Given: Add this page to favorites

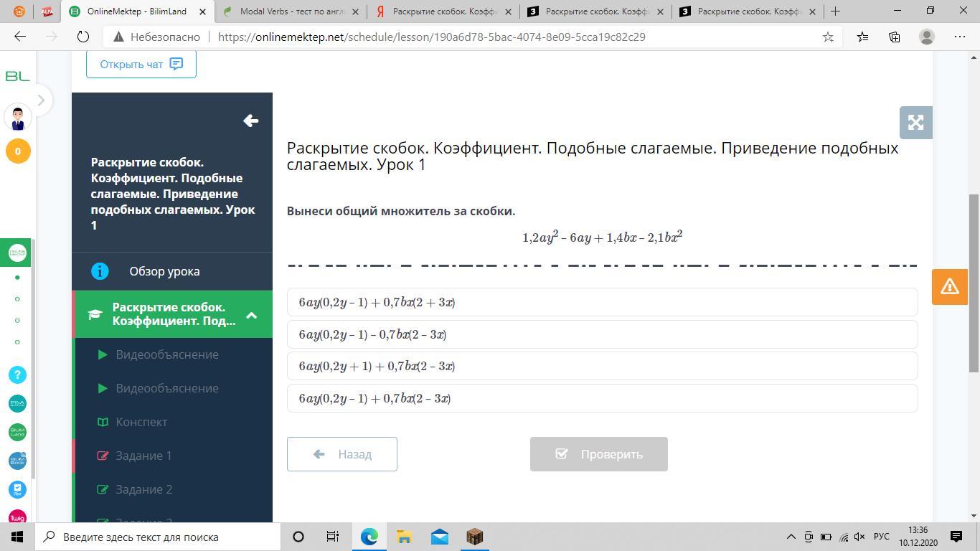Looking at the screenshot, I should 828,37.
